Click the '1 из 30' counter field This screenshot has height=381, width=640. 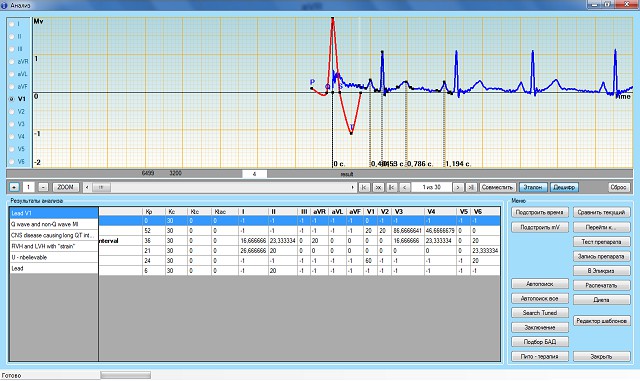click(431, 187)
